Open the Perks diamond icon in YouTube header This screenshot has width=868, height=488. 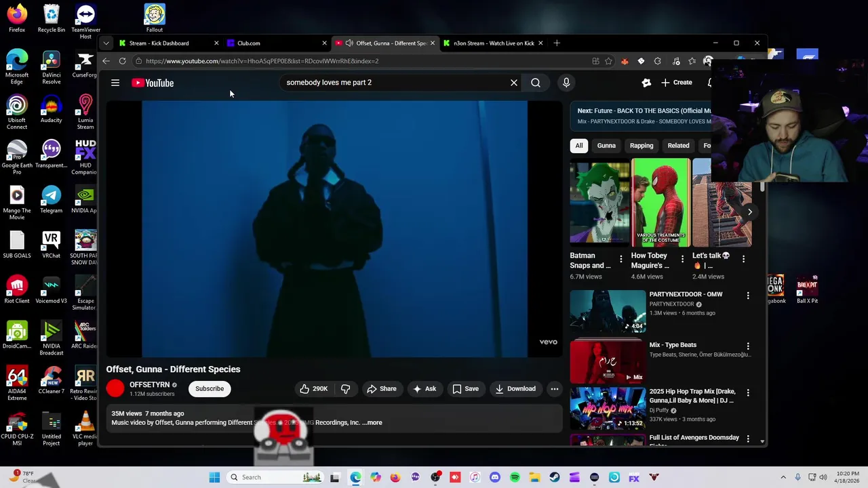pyautogui.click(x=646, y=83)
